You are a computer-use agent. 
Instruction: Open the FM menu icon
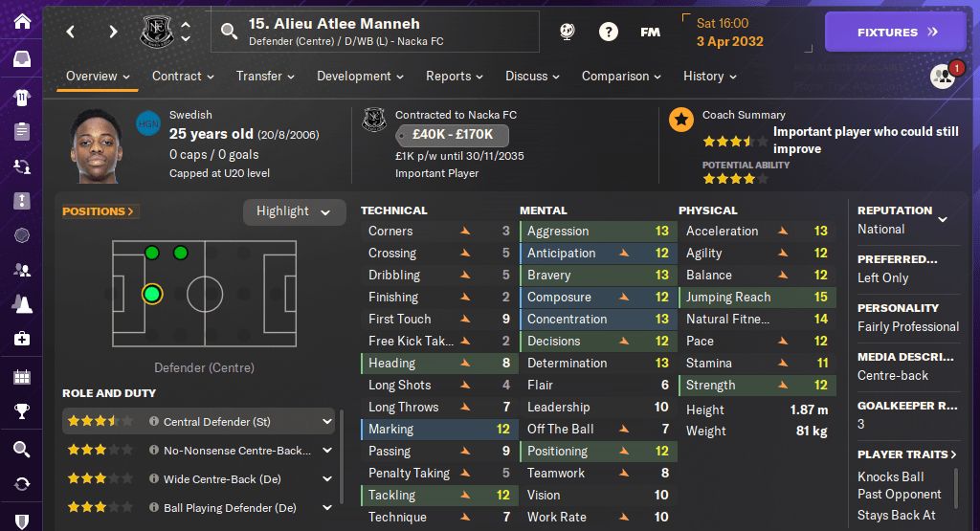coord(650,32)
